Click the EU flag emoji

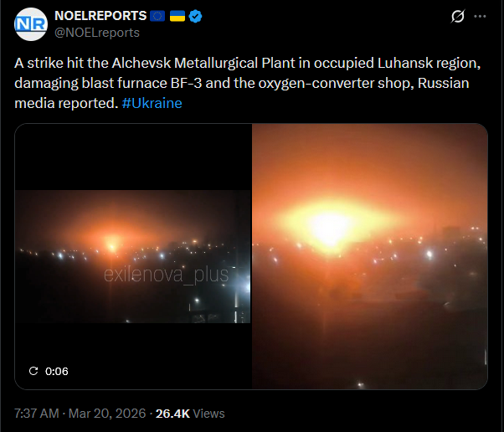pyautogui.click(x=157, y=16)
